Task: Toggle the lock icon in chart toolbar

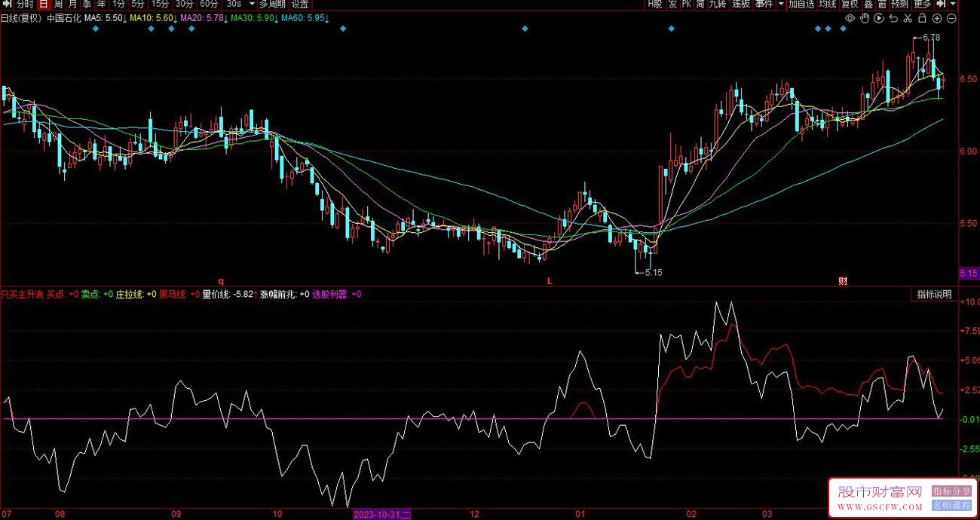Action: (x=923, y=18)
